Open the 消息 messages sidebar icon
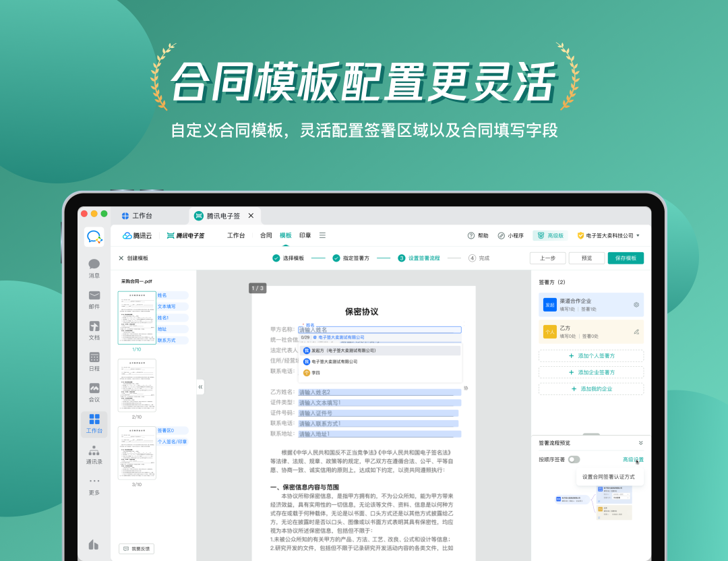Viewport: 728px width, 561px height. click(94, 268)
